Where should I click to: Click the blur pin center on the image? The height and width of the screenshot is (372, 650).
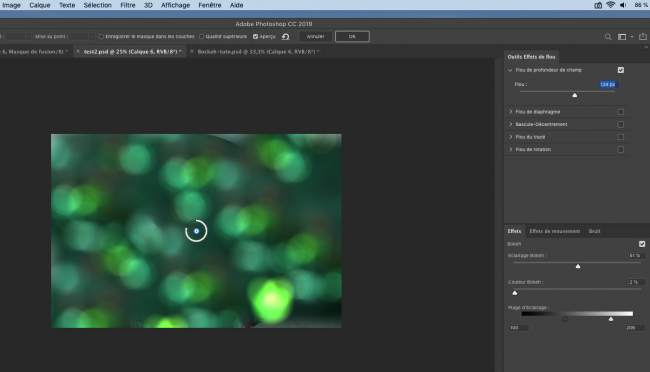(x=196, y=231)
